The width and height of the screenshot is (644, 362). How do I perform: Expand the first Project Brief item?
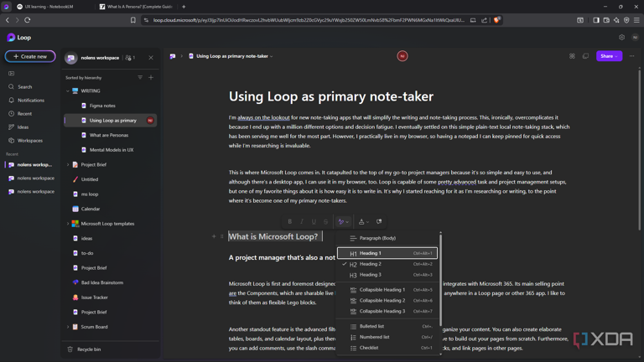tap(68, 164)
